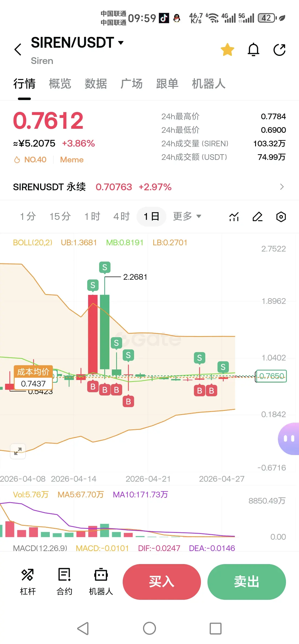This screenshot has width=299, height=644.
Task: Tap the TikTok icon in status bar
Action: coord(164,18)
